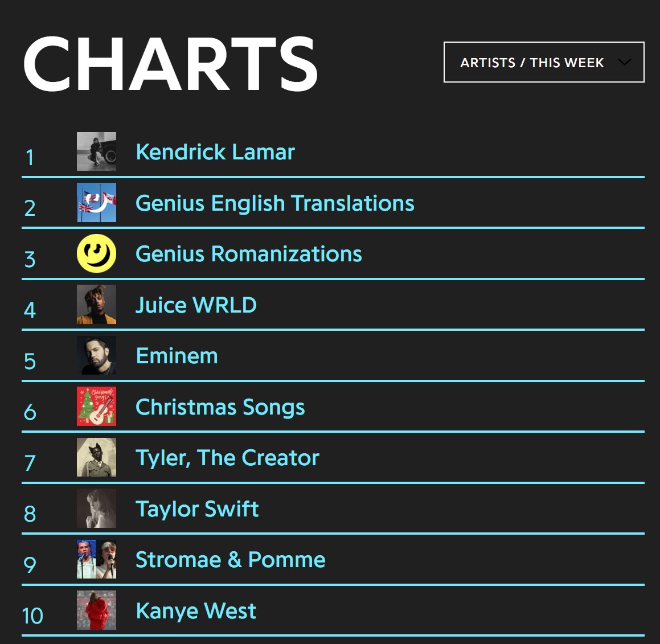Viewport: 660px width, 644px height.
Task: Open the ARTISTS / THIS WEEK dropdown
Action: click(543, 63)
